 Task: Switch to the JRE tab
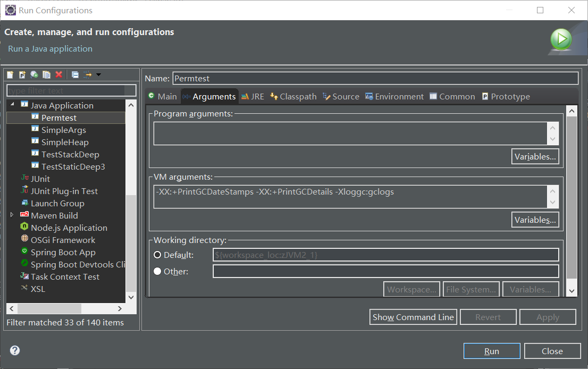click(x=253, y=96)
